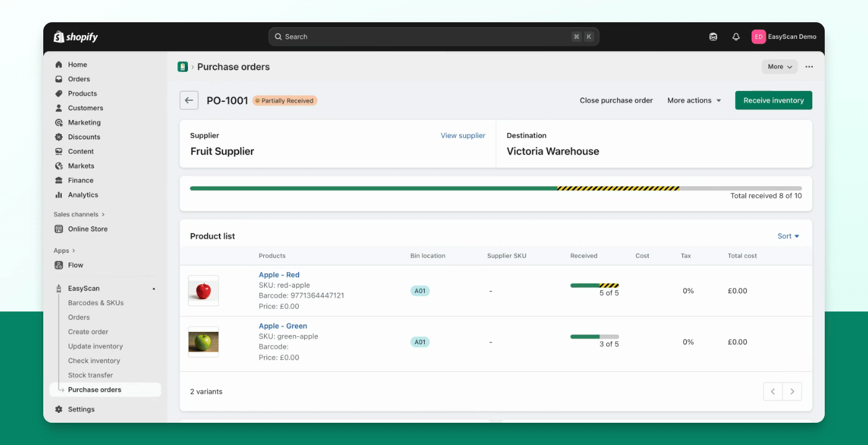Open the Home icon in sidebar

pos(59,65)
